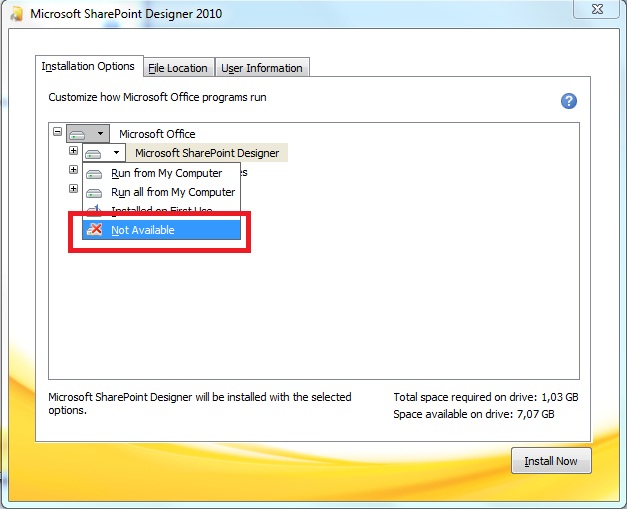The height and width of the screenshot is (509, 627).
Task: Open Microsoft Office install-mode dropdown
Action: pyautogui.click(x=88, y=134)
